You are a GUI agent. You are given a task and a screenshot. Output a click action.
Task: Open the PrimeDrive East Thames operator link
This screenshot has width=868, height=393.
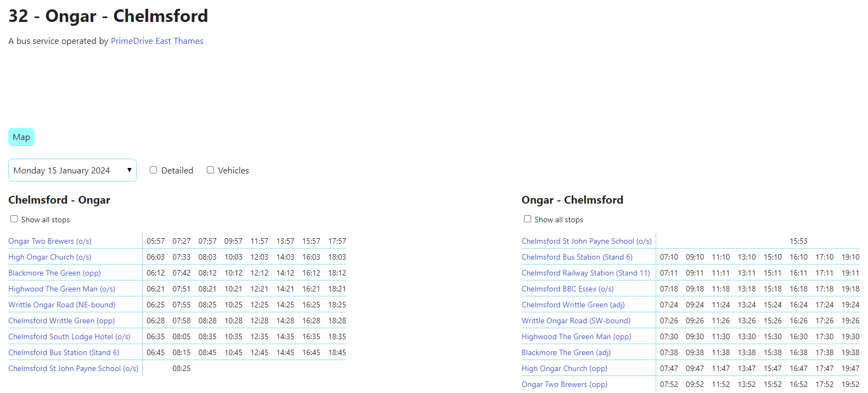click(x=157, y=41)
